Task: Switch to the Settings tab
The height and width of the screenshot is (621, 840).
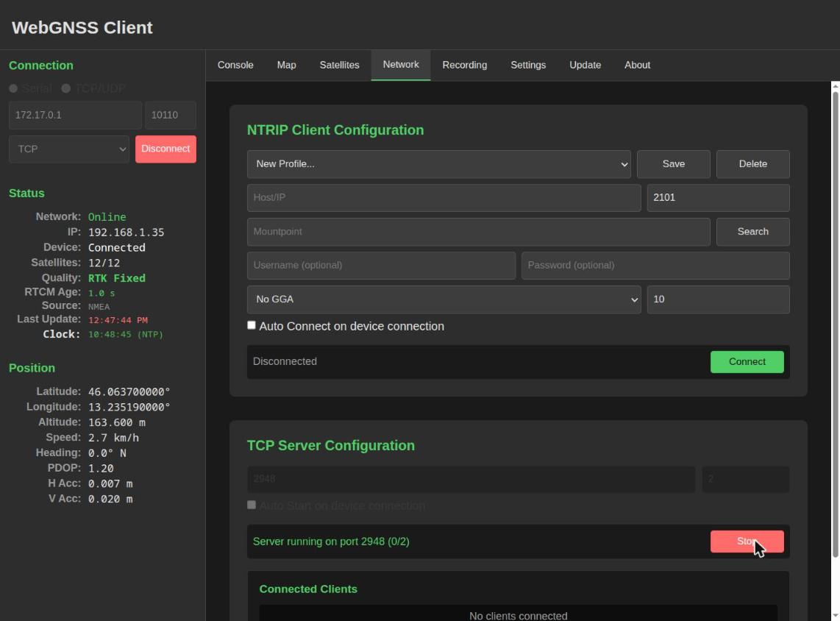Action: click(528, 65)
